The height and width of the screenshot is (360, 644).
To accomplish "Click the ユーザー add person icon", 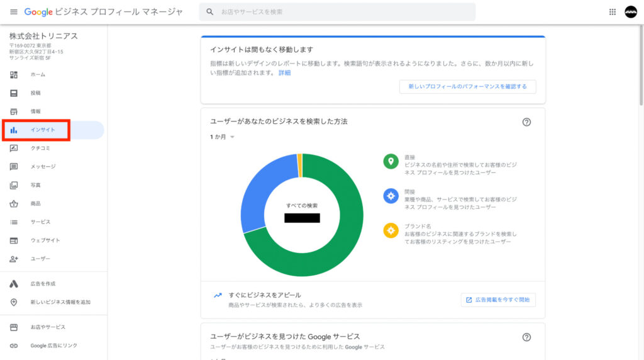I will (14, 259).
